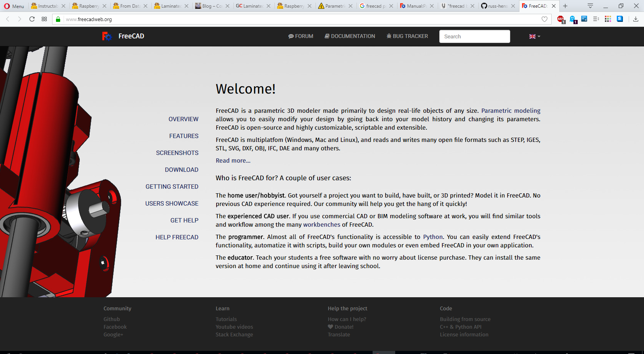The height and width of the screenshot is (354, 644).
Task: Close the Manual tab
Action: click(x=432, y=6)
